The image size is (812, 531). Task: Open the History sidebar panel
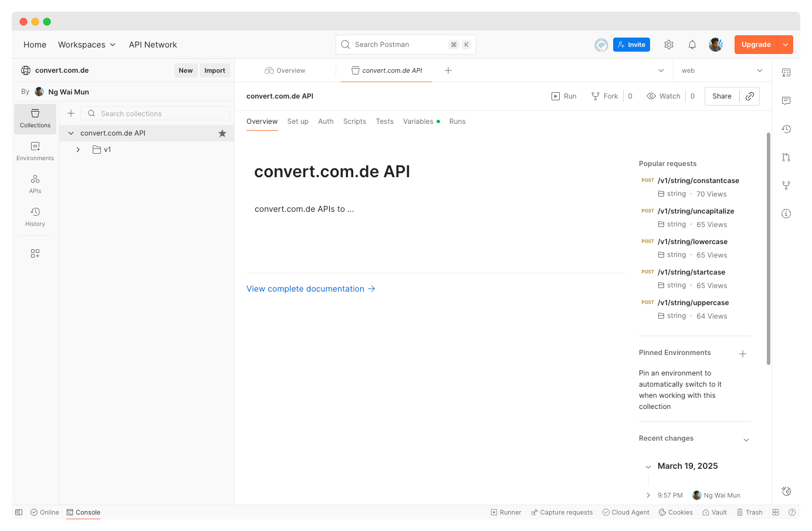(x=35, y=217)
